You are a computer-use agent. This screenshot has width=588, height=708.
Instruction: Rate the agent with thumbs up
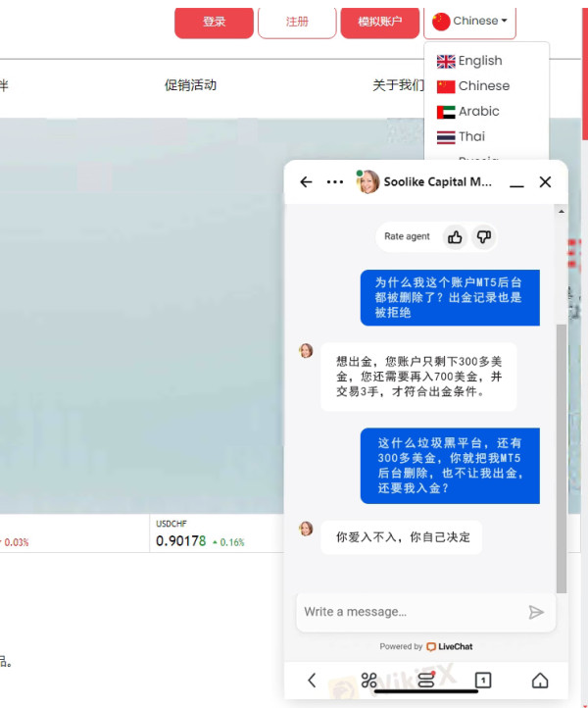coord(455,236)
